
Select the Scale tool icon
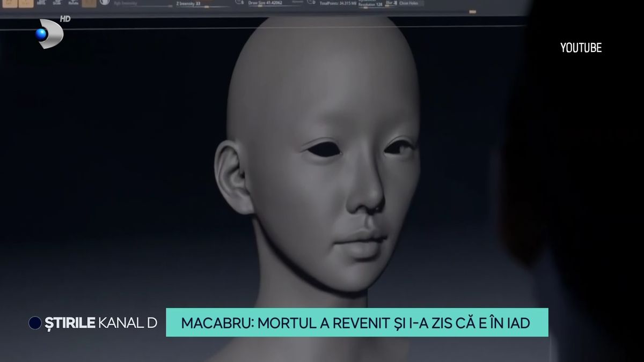tap(56, 3)
